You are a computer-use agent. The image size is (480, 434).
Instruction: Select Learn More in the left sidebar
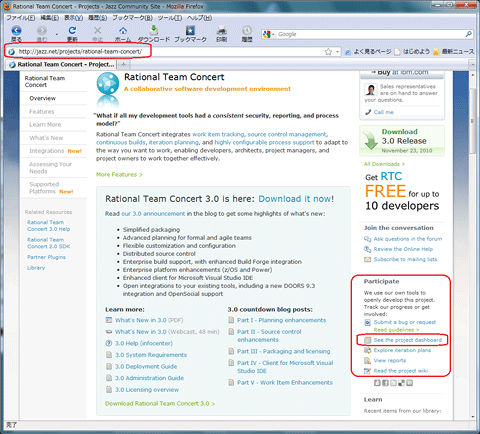45,125
